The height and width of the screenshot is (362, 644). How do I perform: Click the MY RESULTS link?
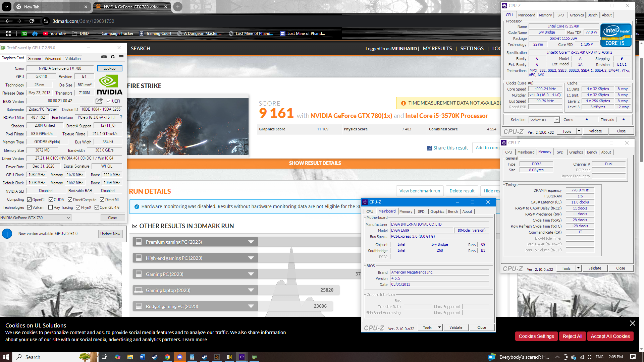coord(437,49)
